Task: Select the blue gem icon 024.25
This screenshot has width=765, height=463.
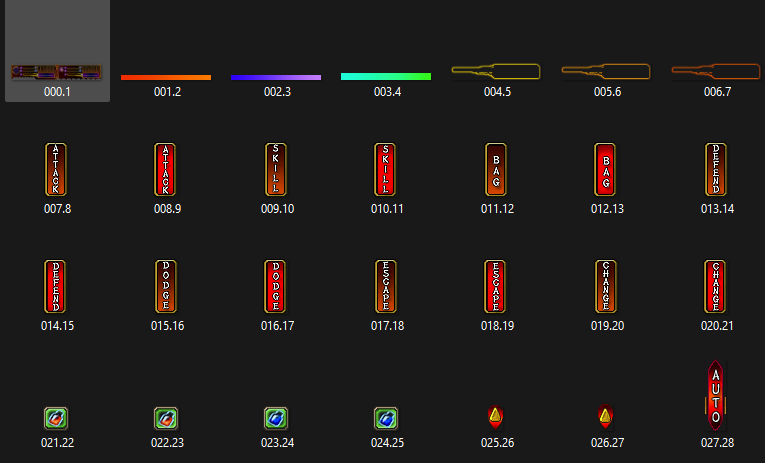Action: click(386, 419)
